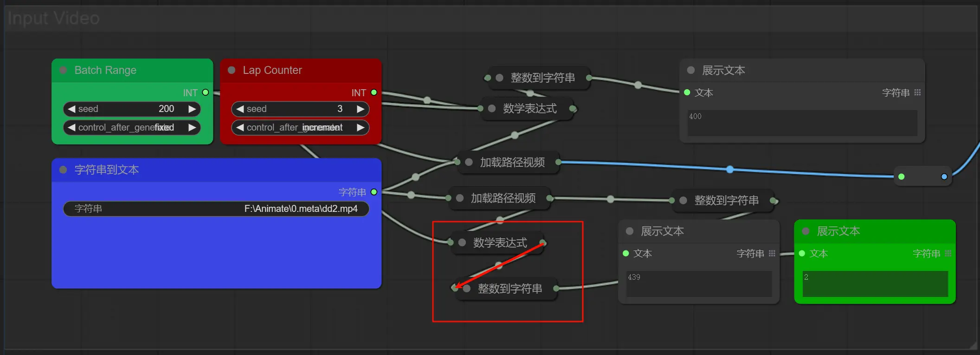Click grid icon on the 展示文本 node showing 400

pos(917,92)
